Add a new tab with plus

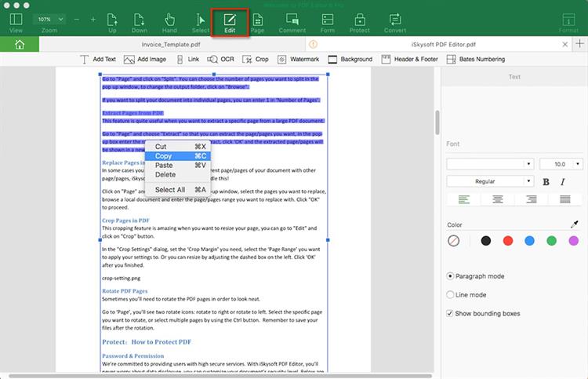[x=579, y=43]
